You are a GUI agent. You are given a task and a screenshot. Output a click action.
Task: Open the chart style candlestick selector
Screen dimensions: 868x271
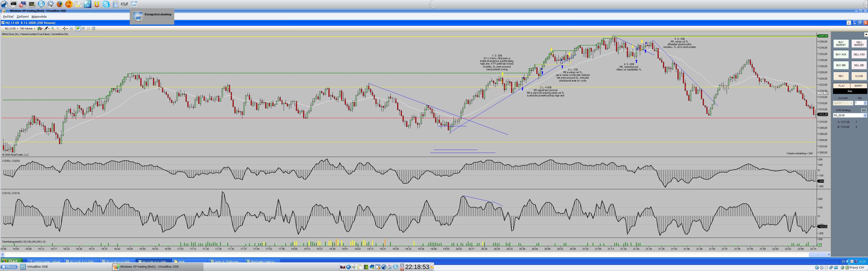click(40, 29)
